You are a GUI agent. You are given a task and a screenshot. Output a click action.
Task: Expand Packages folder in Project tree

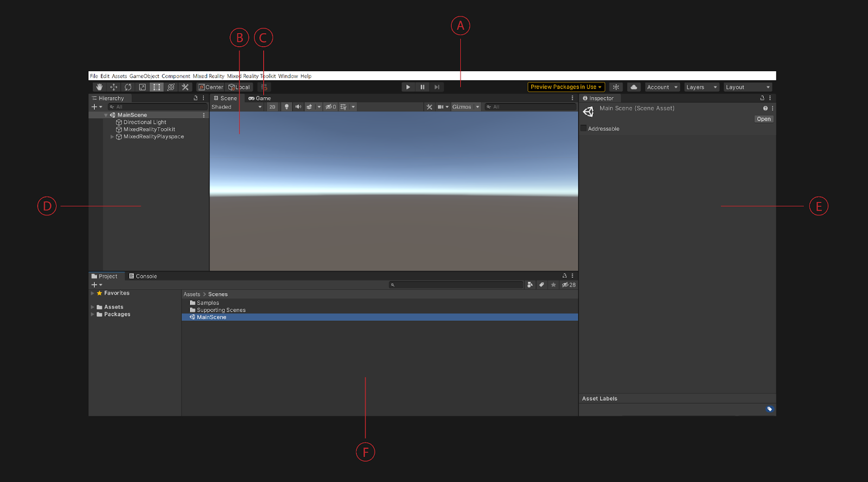pyautogui.click(x=93, y=314)
